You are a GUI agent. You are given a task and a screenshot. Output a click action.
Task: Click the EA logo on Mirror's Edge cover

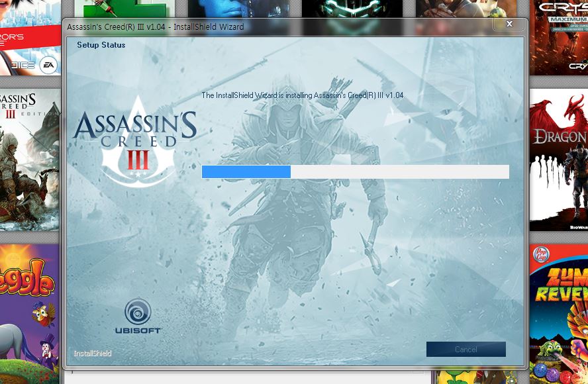(48, 66)
